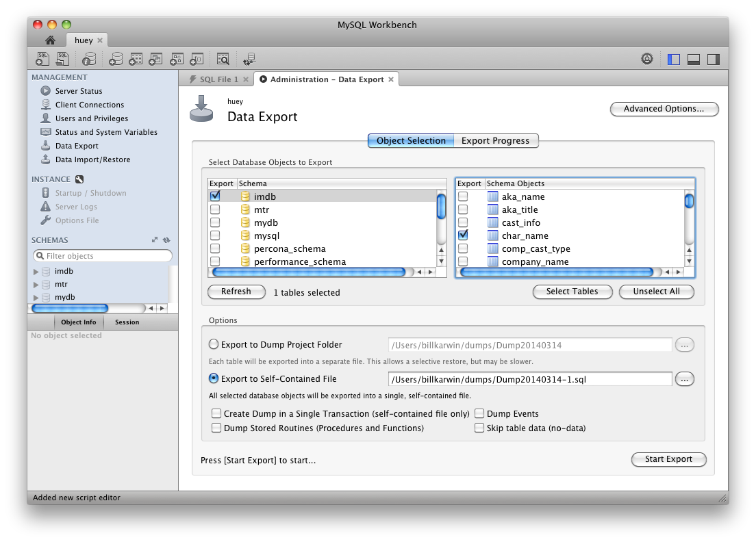
Task: Uncheck imdb schema export checkbox
Action: coord(215,196)
